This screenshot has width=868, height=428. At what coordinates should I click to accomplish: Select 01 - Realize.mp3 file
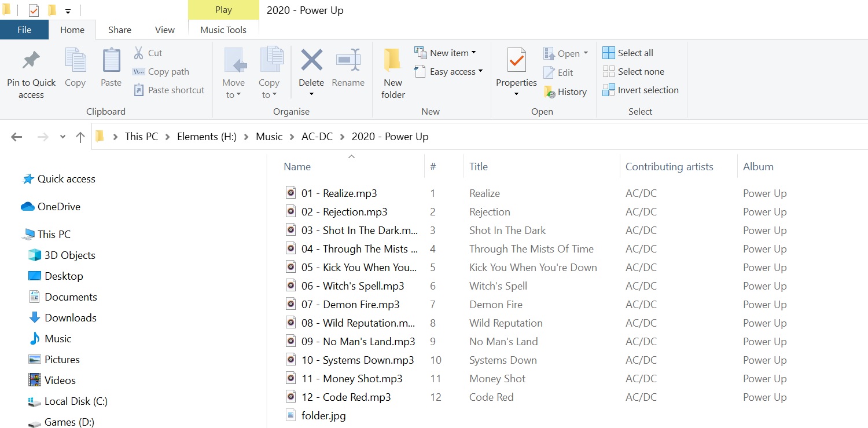click(332, 193)
